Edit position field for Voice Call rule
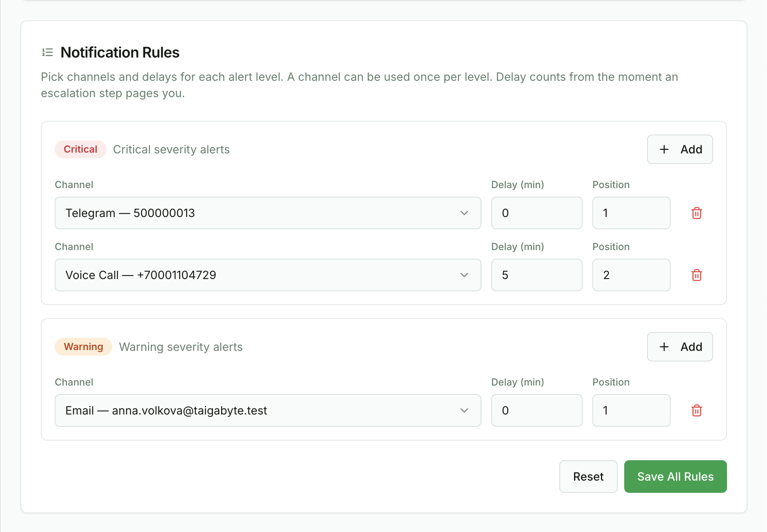Viewport: 767px width, 532px height. coord(631,275)
